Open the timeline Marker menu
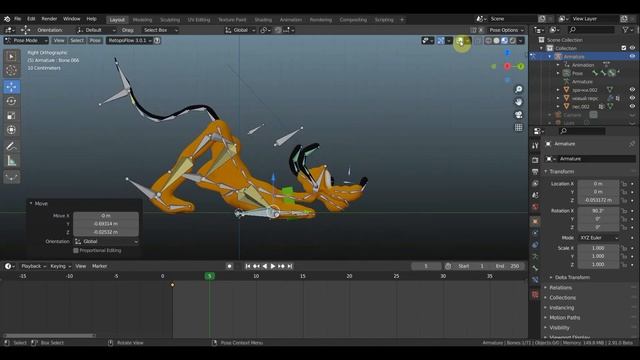Screen dimensions: 640x360 pyautogui.click(x=99, y=266)
